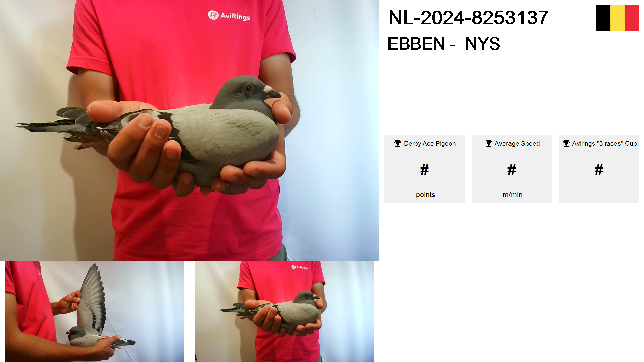
Task: Click the Derby Ace Pigeon trophy icon
Action: (x=398, y=143)
